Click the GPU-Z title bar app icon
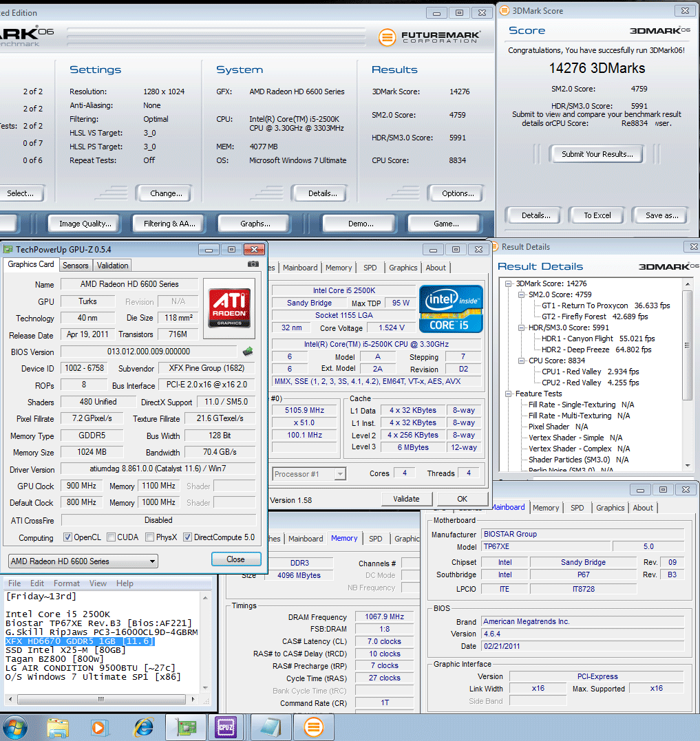 tap(8, 250)
